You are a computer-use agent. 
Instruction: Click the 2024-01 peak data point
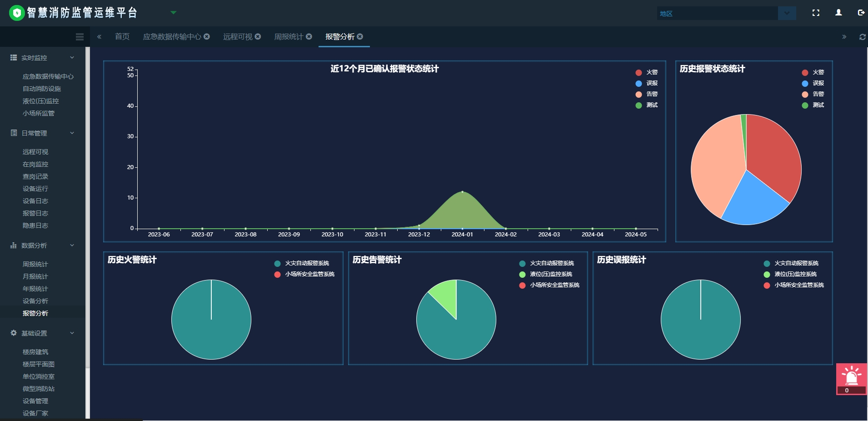(x=462, y=192)
